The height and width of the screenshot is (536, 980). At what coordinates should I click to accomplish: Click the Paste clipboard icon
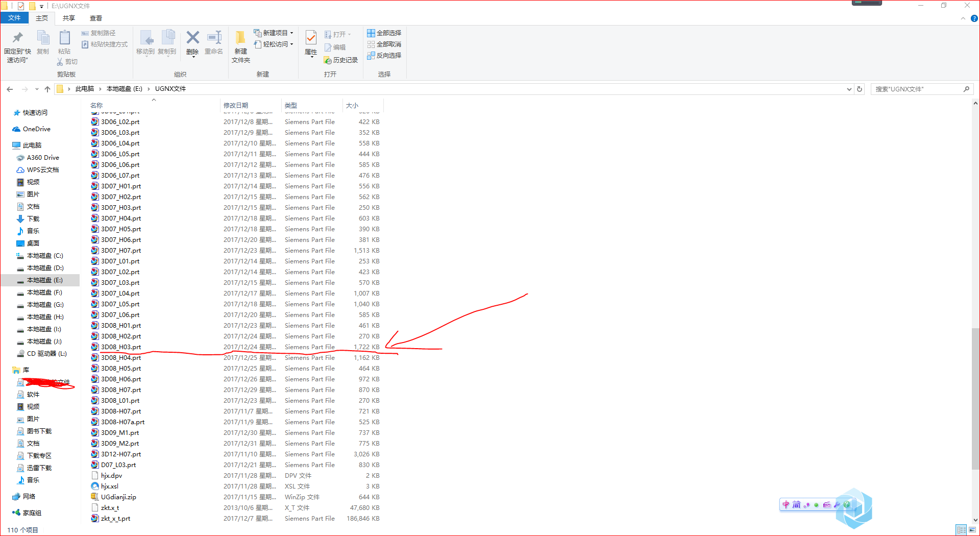coord(64,38)
